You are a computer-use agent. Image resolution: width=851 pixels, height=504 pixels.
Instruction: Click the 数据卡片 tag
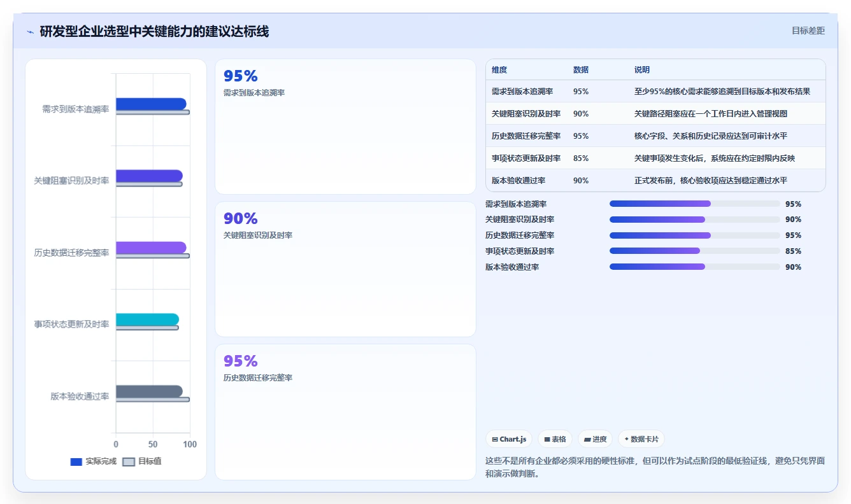click(x=641, y=439)
